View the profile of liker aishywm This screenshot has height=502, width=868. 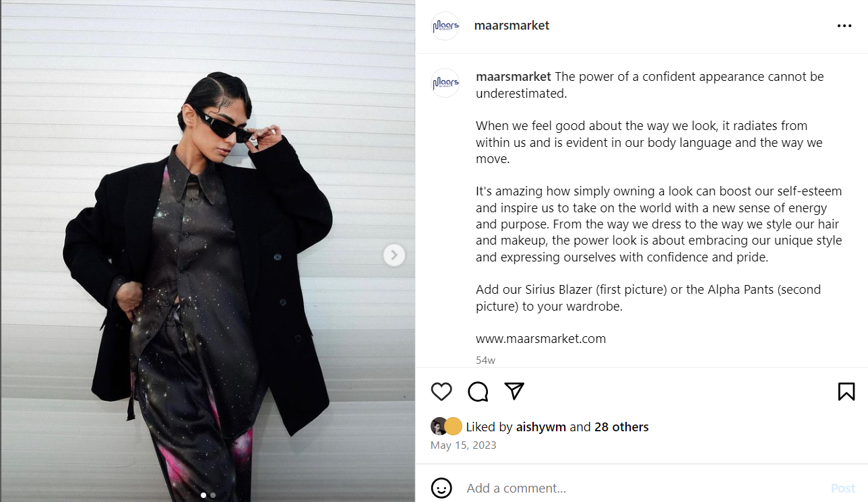pyautogui.click(x=541, y=427)
